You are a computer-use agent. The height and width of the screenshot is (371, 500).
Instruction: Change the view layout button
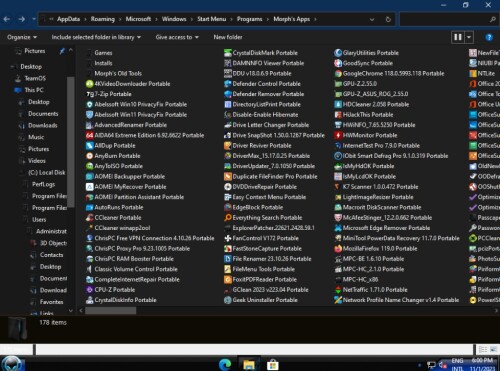tap(458, 37)
